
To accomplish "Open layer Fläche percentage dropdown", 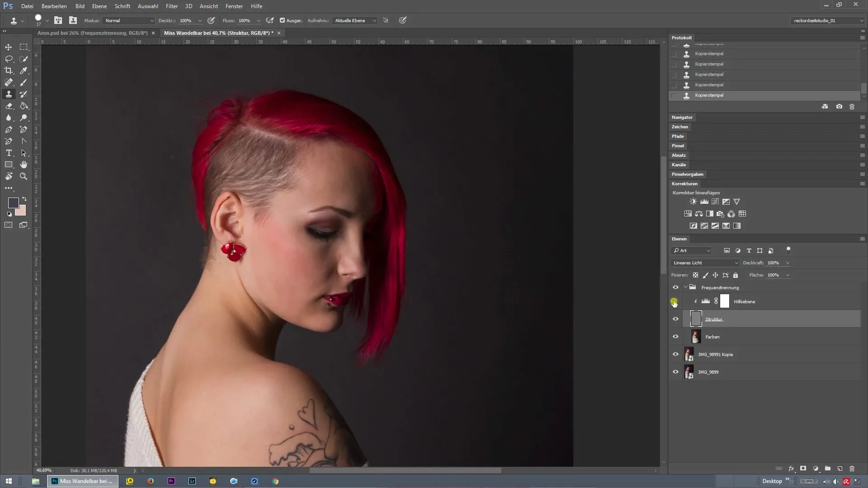I will (x=788, y=275).
